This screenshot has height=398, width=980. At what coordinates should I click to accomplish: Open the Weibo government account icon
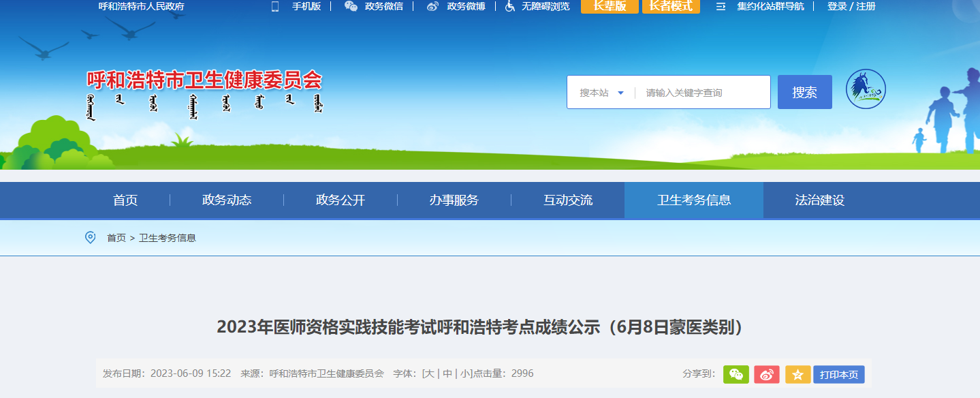point(433,6)
